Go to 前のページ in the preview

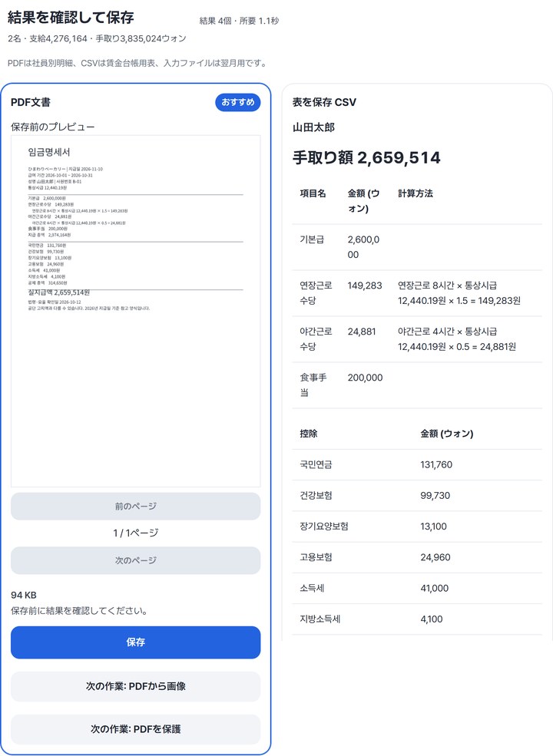click(x=136, y=507)
